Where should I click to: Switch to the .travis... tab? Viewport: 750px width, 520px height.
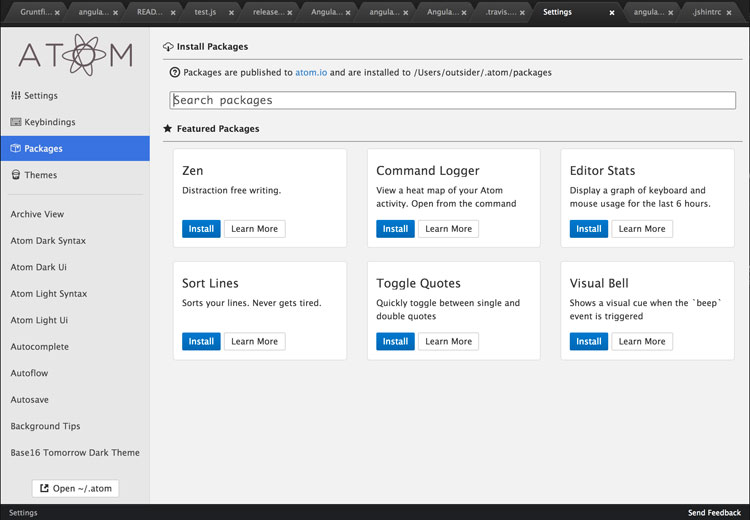click(x=500, y=12)
